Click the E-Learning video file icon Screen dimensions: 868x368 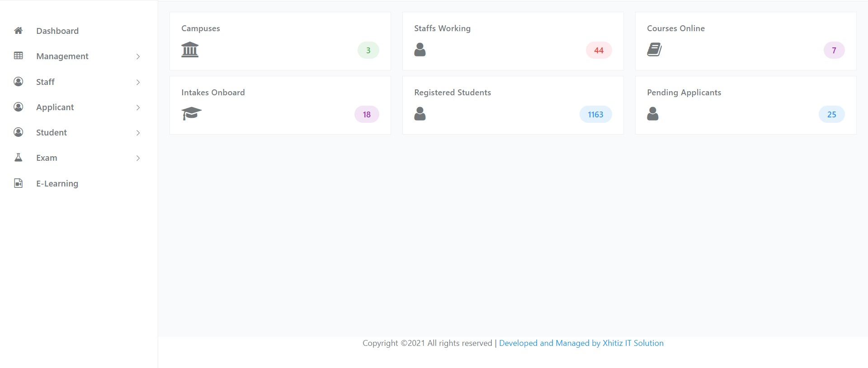(x=19, y=183)
